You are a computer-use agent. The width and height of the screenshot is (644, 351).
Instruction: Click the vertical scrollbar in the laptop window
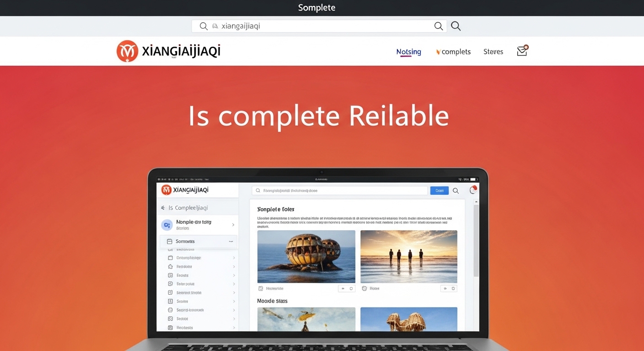click(x=476, y=242)
